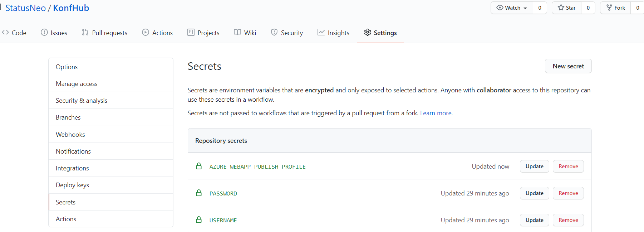The height and width of the screenshot is (232, 644).
Task: Remove the AZURE_WEBAPP_PUBLISH_PROFILE secret
Action: click(568, 166)
